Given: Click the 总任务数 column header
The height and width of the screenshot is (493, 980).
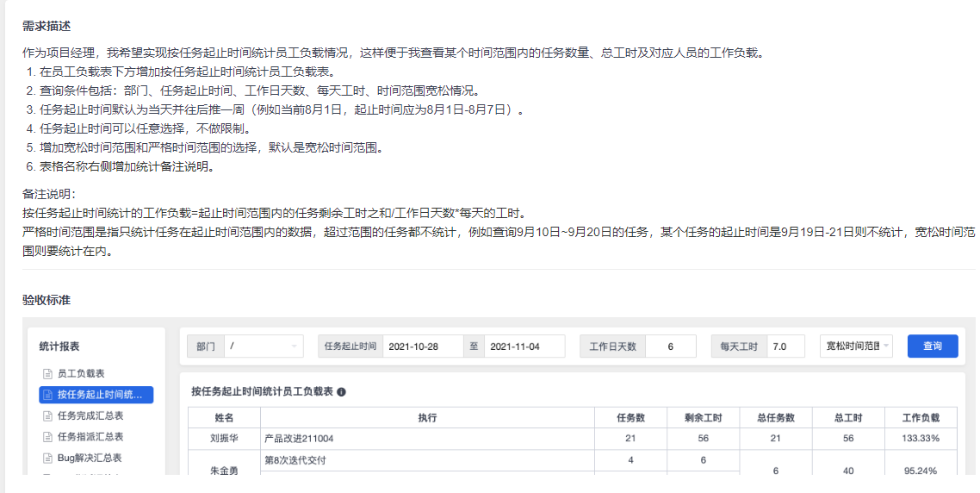Looking at the screenshot, I should click(776, 418).
